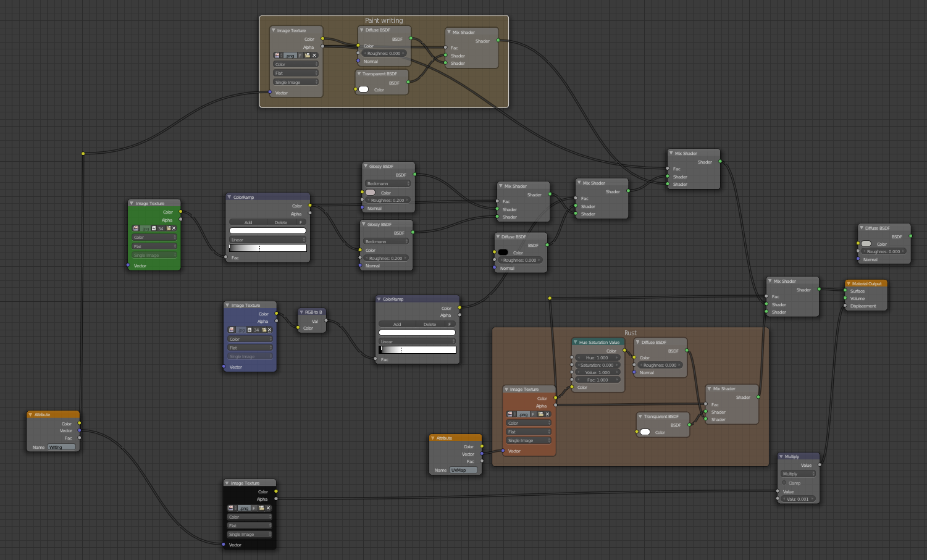The height and width of the screenshot is (560, 927).
Task: Open image browser in Paint writing Image Texture
Action: (x=277, y=56)
